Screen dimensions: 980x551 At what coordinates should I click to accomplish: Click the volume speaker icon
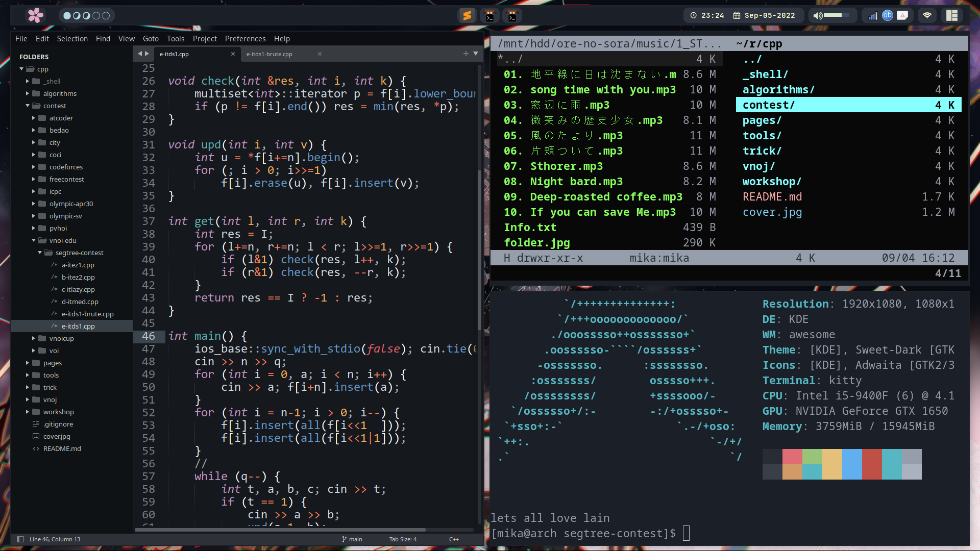pos(818,15)
